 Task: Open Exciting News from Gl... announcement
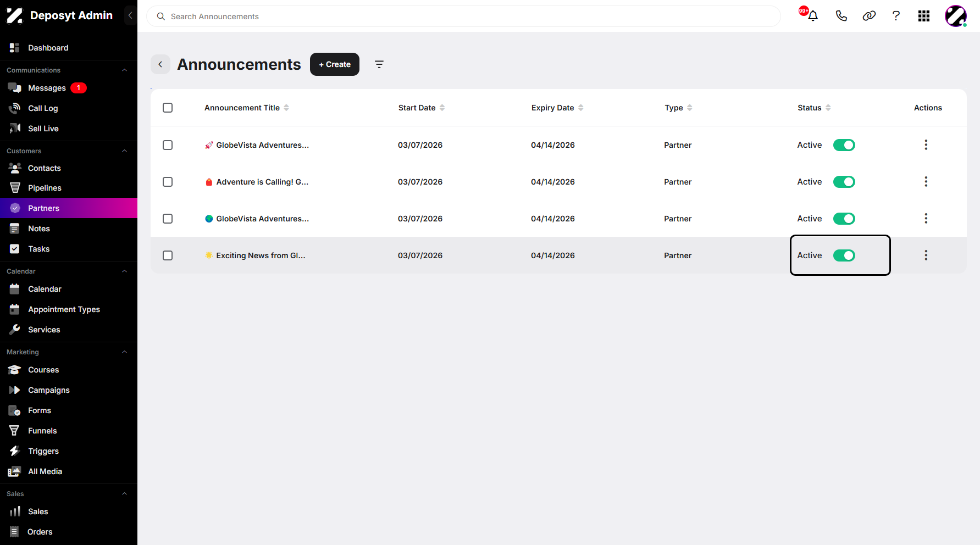pos(255,255)
